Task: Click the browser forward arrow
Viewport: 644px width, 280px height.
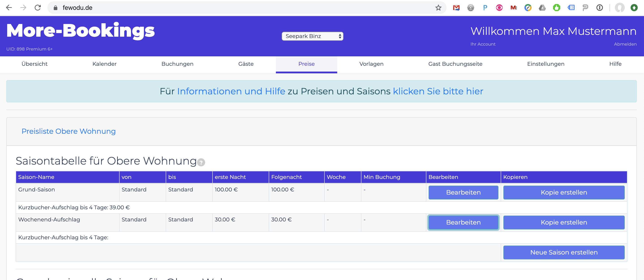Action: coord(23,8)
